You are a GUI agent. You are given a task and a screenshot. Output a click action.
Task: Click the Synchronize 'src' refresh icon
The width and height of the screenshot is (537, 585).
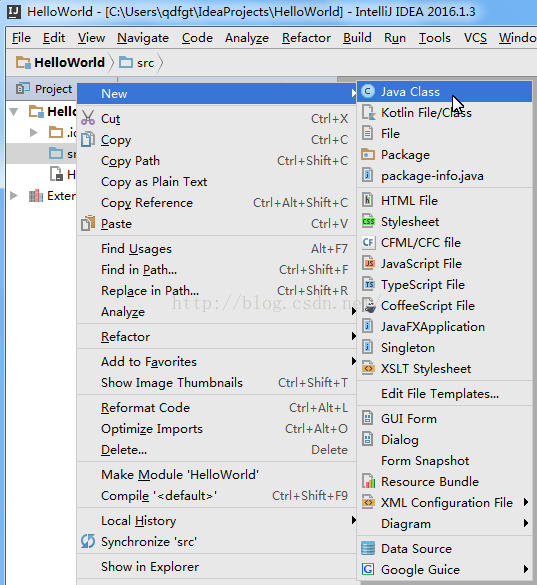click(x=88, y=541)
